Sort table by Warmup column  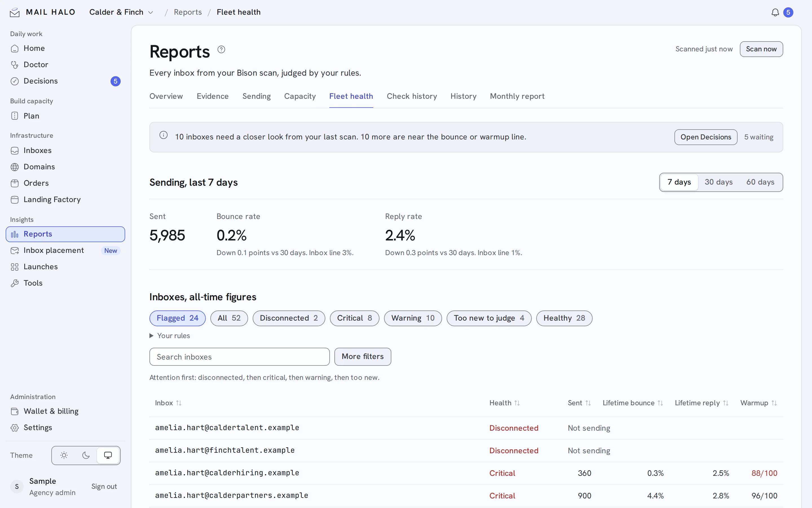pos(759,403)
